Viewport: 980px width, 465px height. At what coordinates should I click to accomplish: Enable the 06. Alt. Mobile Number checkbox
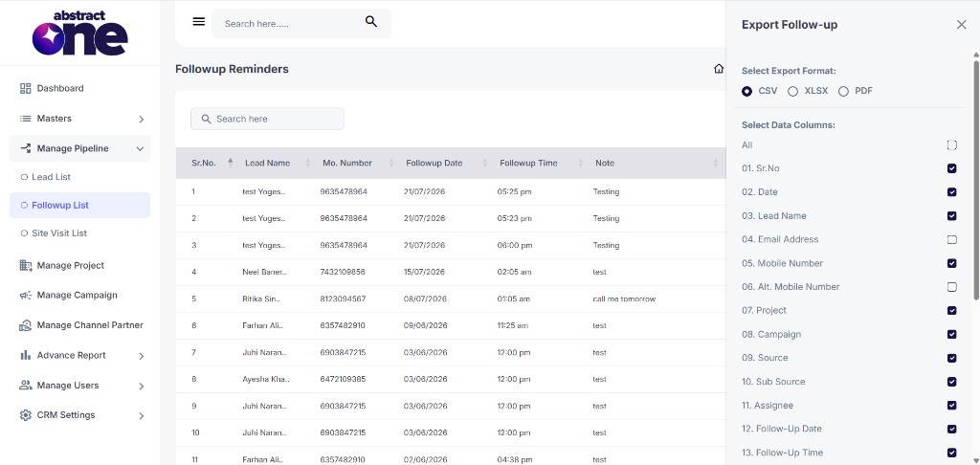[x=952, y=287]
